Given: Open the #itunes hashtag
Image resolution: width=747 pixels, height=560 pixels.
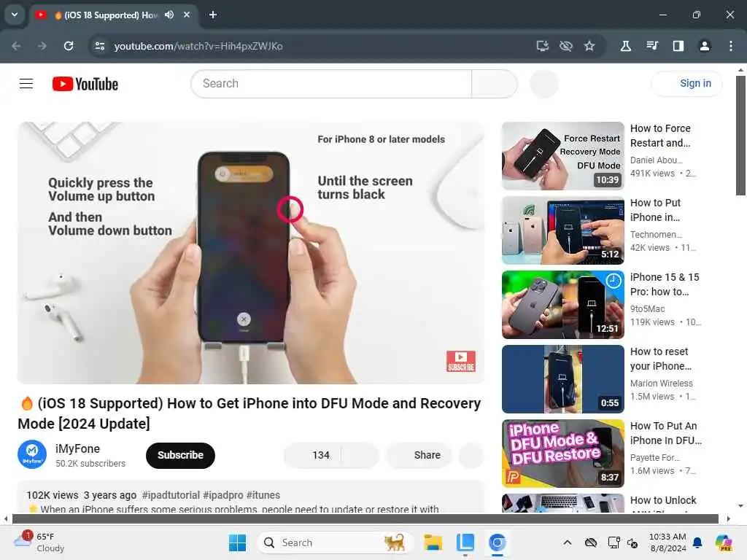Looking at the screenshot, I should [263, 495].
